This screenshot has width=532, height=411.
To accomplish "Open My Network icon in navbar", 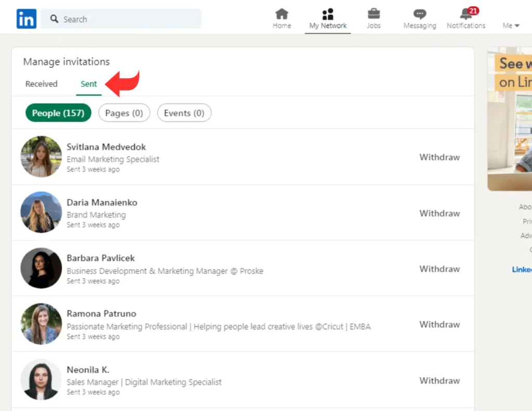I will pos(328,15).
